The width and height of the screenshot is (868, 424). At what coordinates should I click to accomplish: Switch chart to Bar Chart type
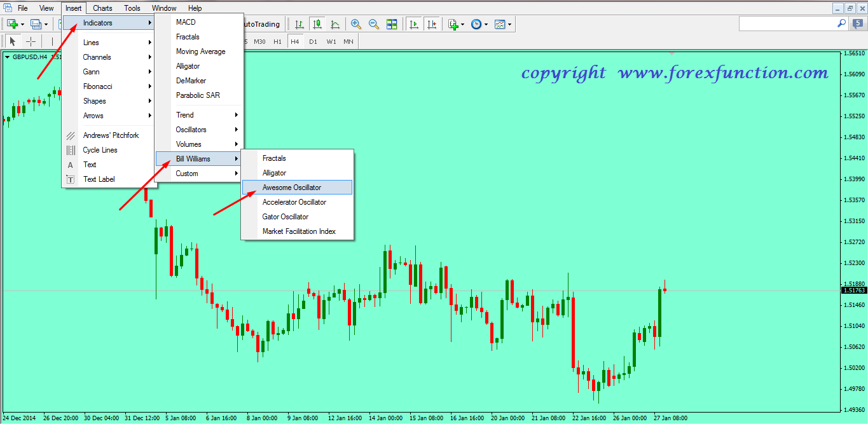click(299, 24)
